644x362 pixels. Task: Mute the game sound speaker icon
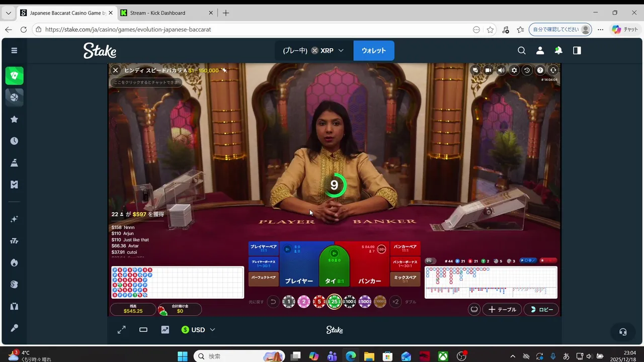pos(501,70)
